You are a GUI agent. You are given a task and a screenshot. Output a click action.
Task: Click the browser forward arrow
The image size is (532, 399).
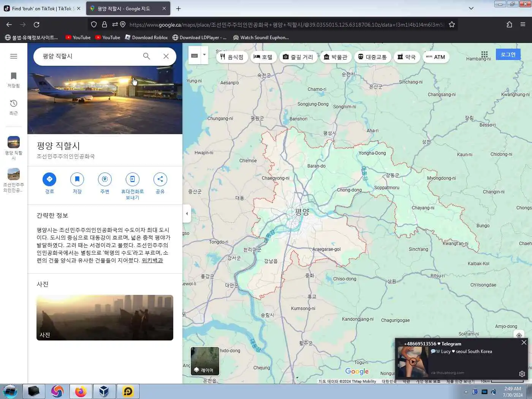23,24
